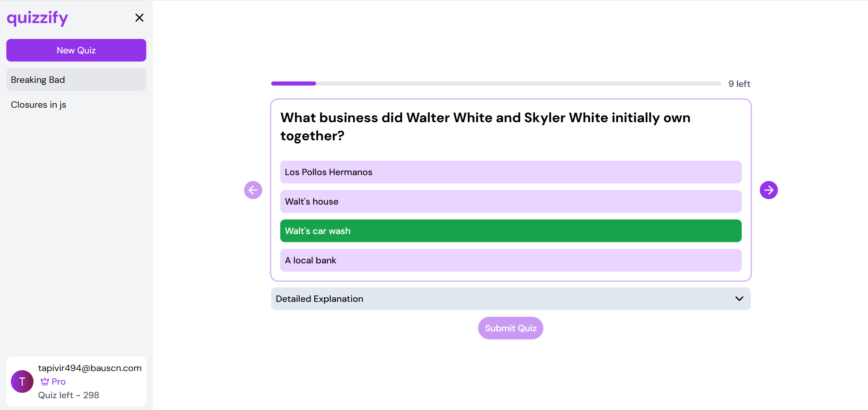Viewport: 868px width, 410px height.
Task: Pick the A local bank option
Action: point(511,260)
